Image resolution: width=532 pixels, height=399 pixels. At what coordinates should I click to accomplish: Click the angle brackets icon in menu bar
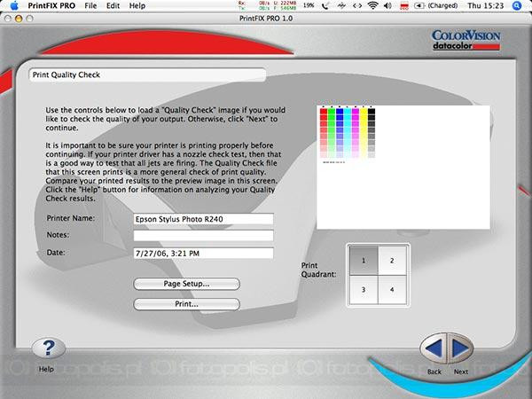(x=357, y=5)
